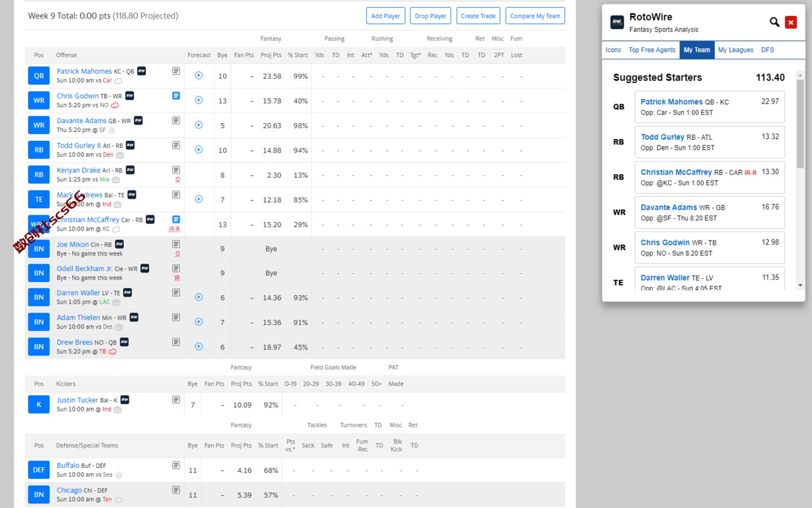812x508 pixels.
Task: Open the DFS tab
Action: point(768,50)
